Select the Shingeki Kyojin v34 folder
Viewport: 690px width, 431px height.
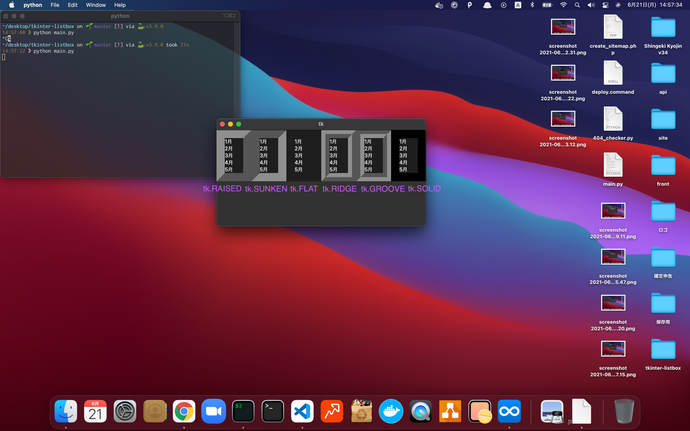point(663,28)
